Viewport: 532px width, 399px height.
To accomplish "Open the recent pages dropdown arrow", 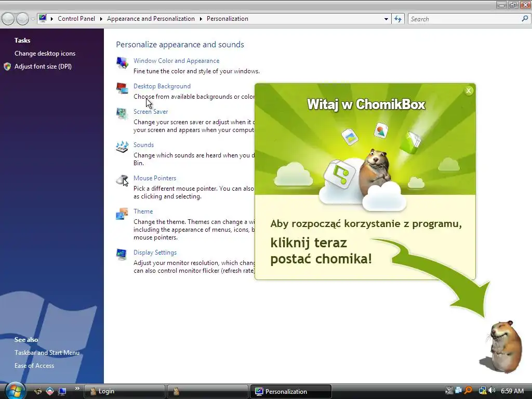I will click(x=33, y=19).
